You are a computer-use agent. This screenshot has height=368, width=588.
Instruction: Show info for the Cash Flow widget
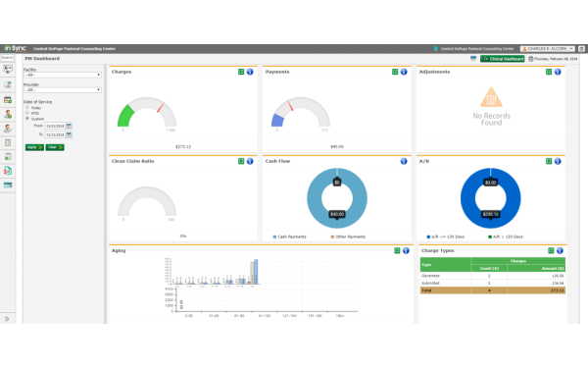pyautogui.click(x=404, y=161)
